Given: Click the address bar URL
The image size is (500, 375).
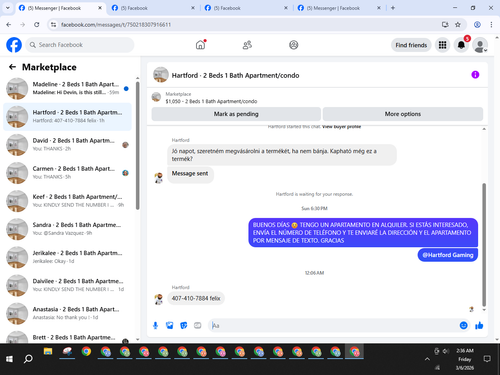Looking at the screenshot, I should [x=116, y=24].
